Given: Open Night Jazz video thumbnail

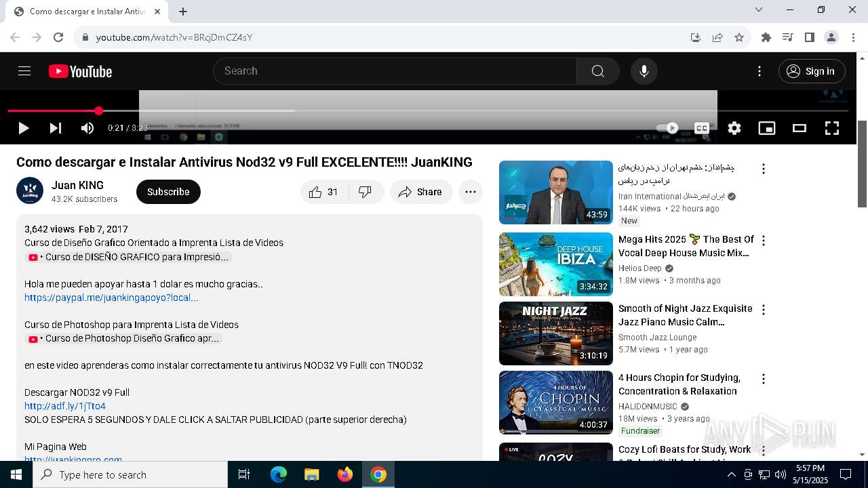Looking at the screenshot, I should (x=556, y=333).
